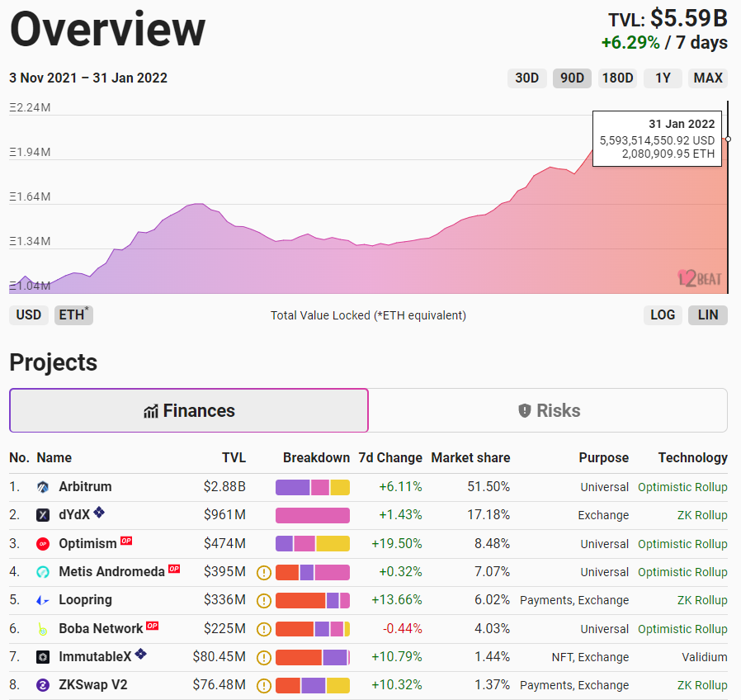Open the Finances tab
The height and width of the screenshot is (700, 741).
189,410
